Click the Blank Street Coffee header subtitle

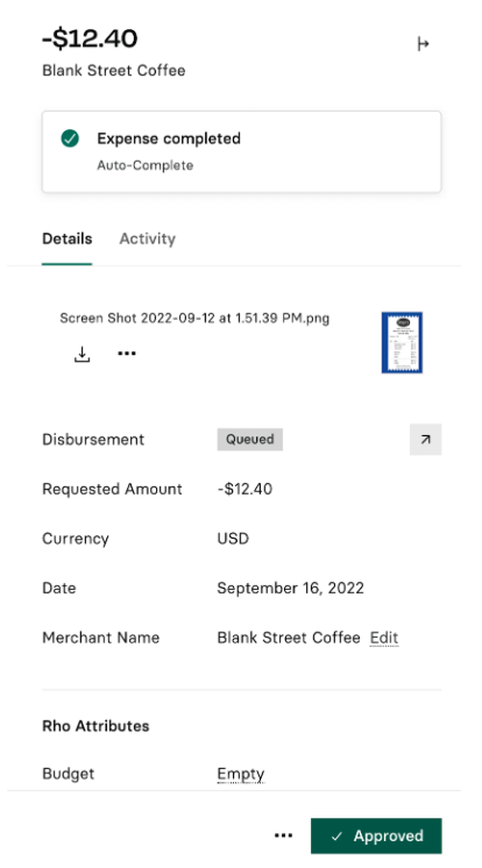click(x=114, y=71)
